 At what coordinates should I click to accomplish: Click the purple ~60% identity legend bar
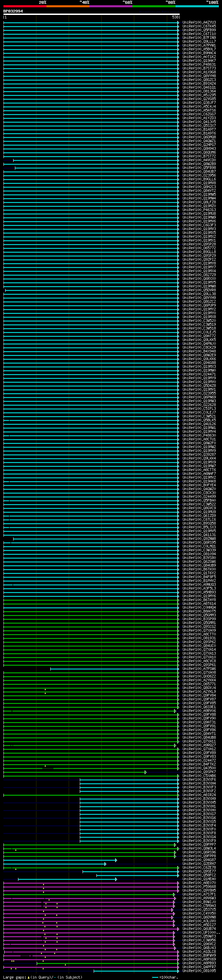point(111,6)
